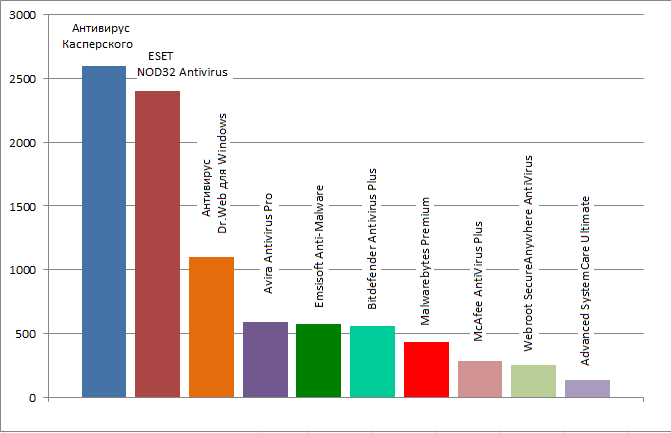
Task: Select the dark green Emsisoft Anti-Malware bar
Action: [318, 361]
